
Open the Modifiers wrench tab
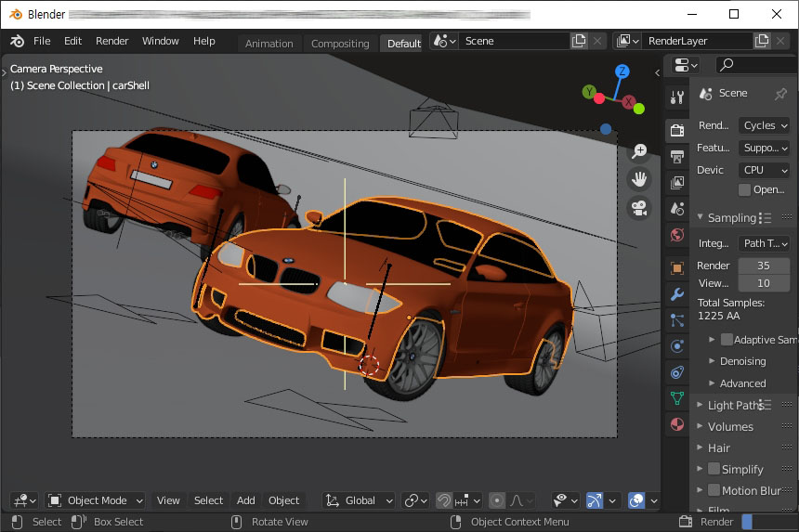coord(677,294)
